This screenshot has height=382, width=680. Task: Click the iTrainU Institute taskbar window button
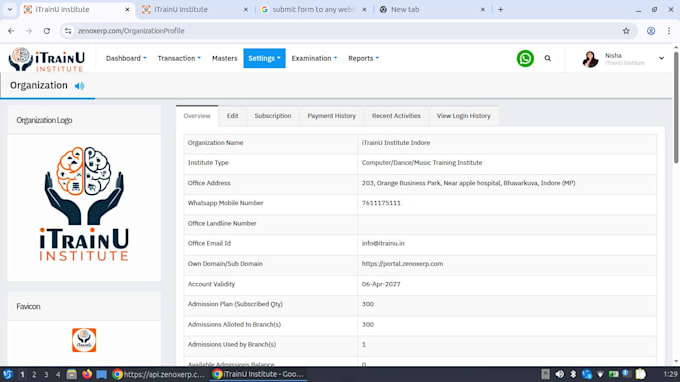[x=258, y=374]
